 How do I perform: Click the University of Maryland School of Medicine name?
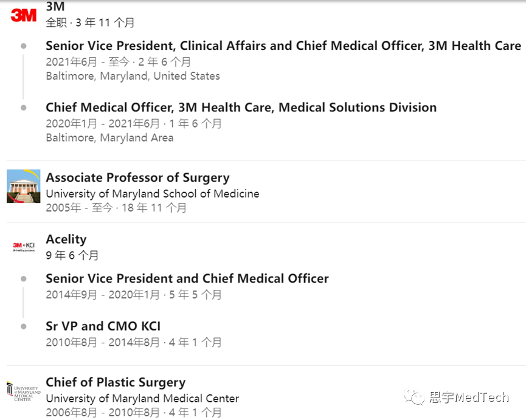153,194
